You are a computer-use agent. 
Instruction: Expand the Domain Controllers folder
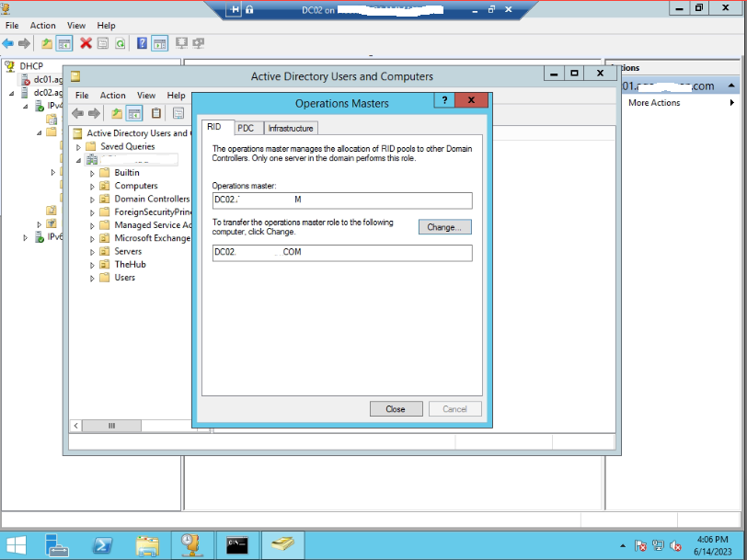pyautogui.click(x=92, y=200)
